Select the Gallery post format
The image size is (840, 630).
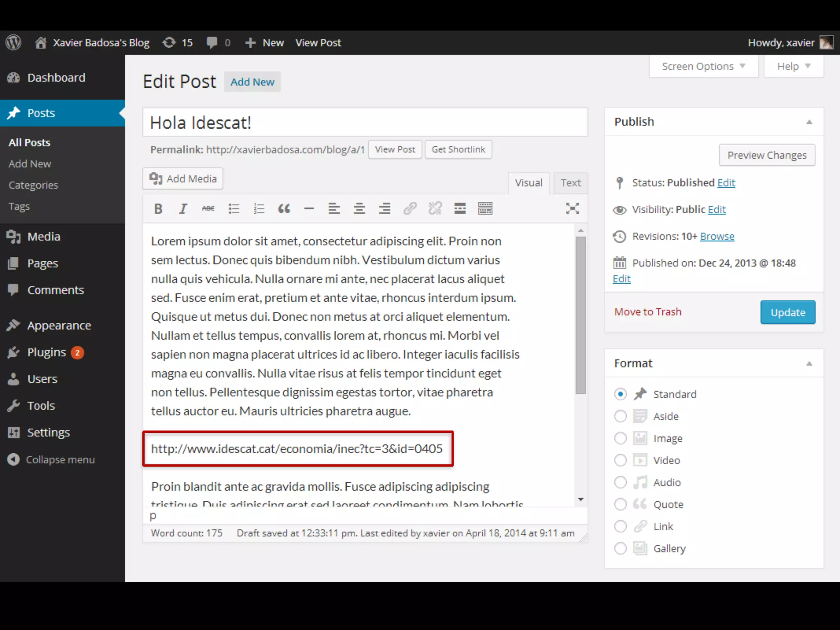[620, 548]
